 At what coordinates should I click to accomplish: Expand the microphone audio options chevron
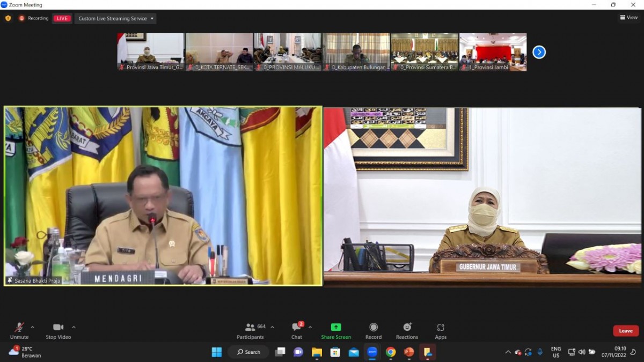[31, 326]
